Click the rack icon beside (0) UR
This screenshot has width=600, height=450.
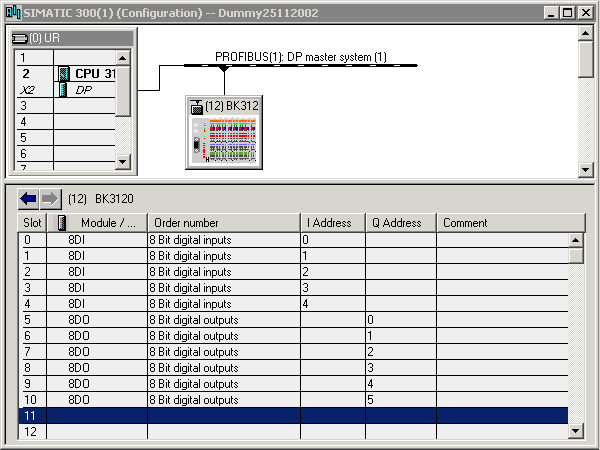[x=20, y=38]
